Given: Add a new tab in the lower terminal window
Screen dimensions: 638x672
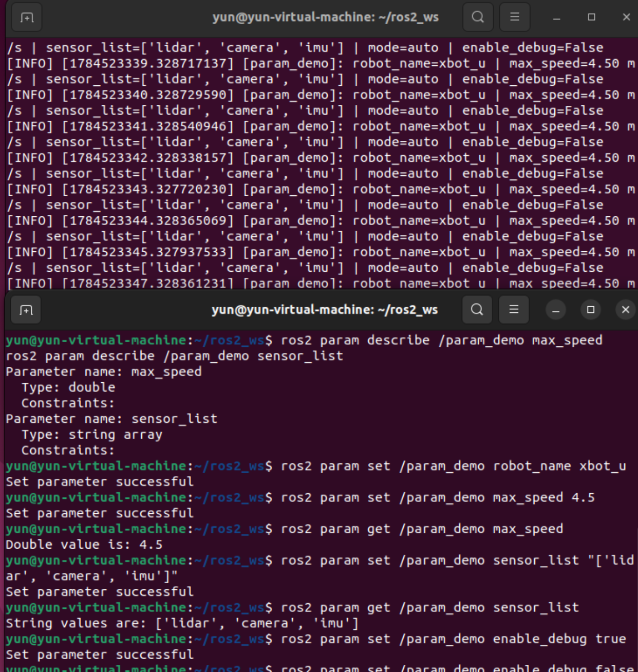Looking at the screenshot, I should click(26, 310).
